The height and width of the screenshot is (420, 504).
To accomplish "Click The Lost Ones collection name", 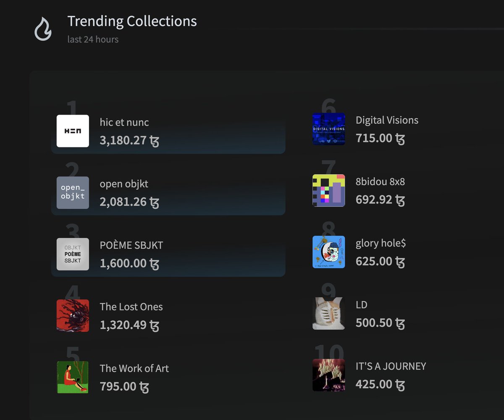I will [x=131, y=307].
